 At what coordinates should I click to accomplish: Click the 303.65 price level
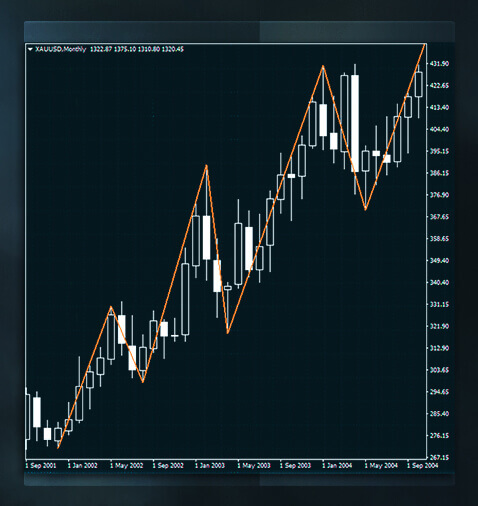(x=439, y=370)
